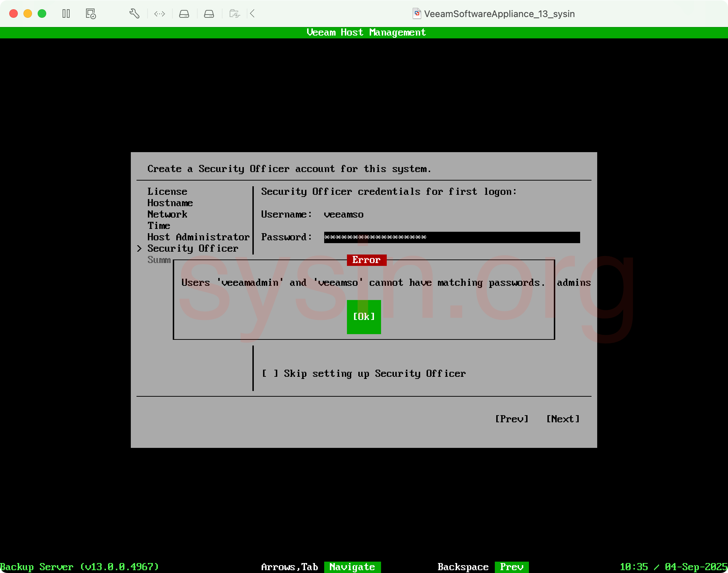Click the Password input field
The width and height of the screenshot is (728, 573).
point(451,237)
